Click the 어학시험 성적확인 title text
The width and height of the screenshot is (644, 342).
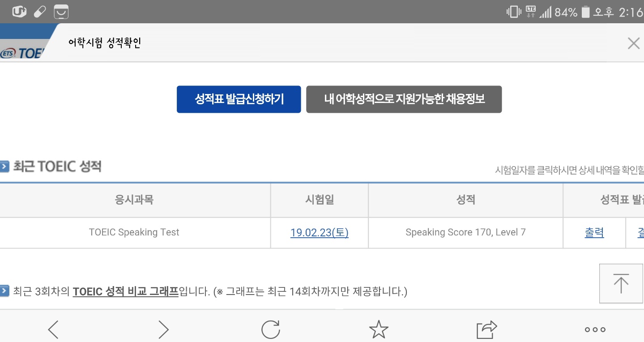[105, 43]
